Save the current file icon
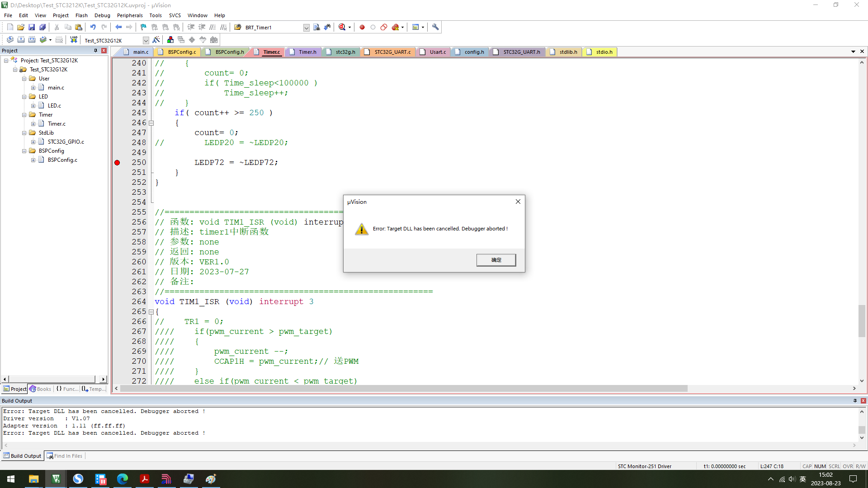Screen dimensions: 868x488 tap(32, 27)
